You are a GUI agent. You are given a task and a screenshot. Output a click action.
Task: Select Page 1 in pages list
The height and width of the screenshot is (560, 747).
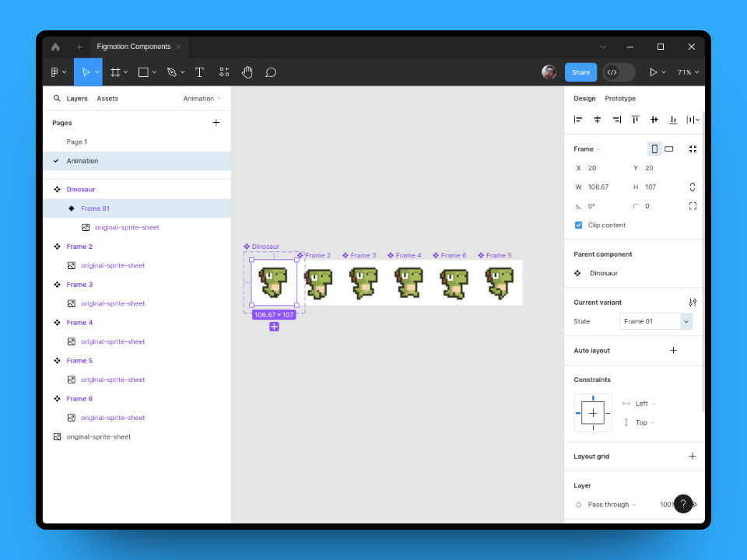[137, 142]
